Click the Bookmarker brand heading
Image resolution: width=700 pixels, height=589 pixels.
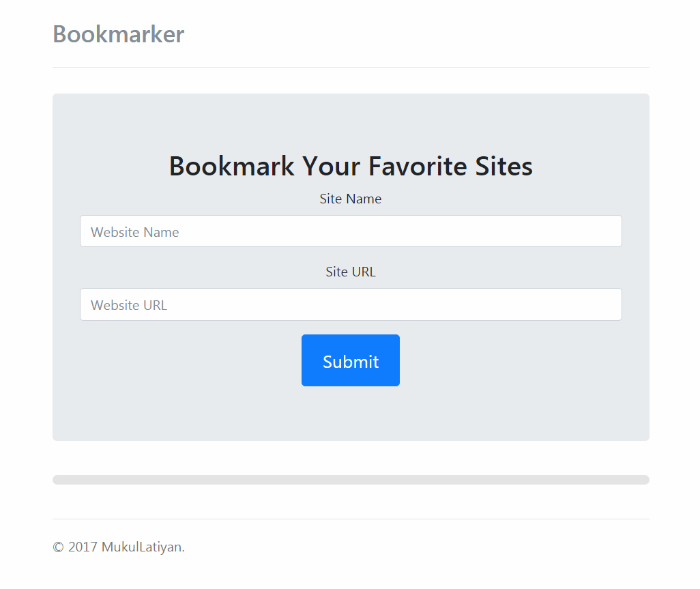tap(118, 34)
